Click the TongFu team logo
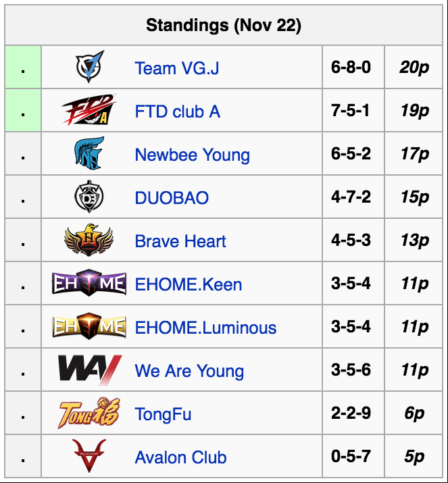Screen dimensions: 448x483 tap(89, 413)
